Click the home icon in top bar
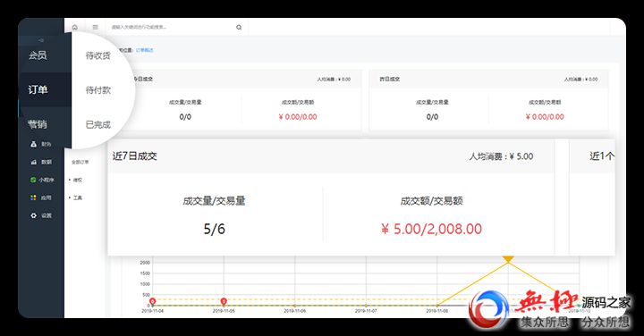 (75, 28)
